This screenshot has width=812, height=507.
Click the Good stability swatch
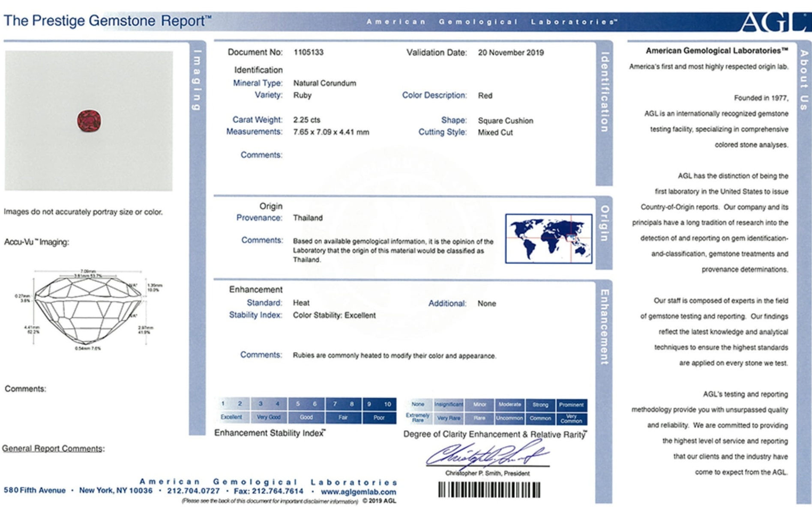click(x=306, y=417)
